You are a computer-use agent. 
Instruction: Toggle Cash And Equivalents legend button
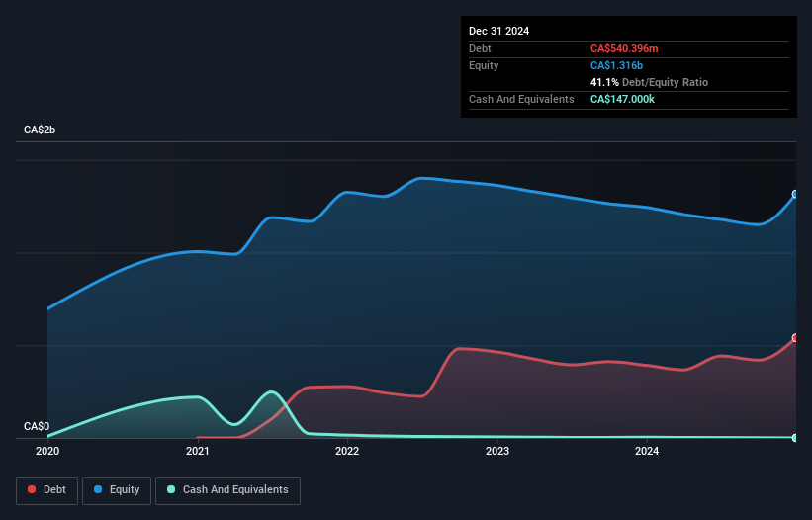[227, 490]
